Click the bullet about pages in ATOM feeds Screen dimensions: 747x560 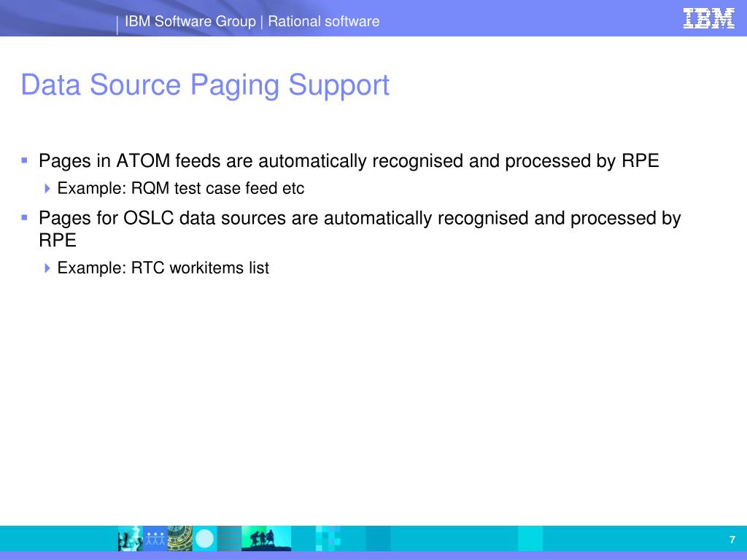pos(349,161)
